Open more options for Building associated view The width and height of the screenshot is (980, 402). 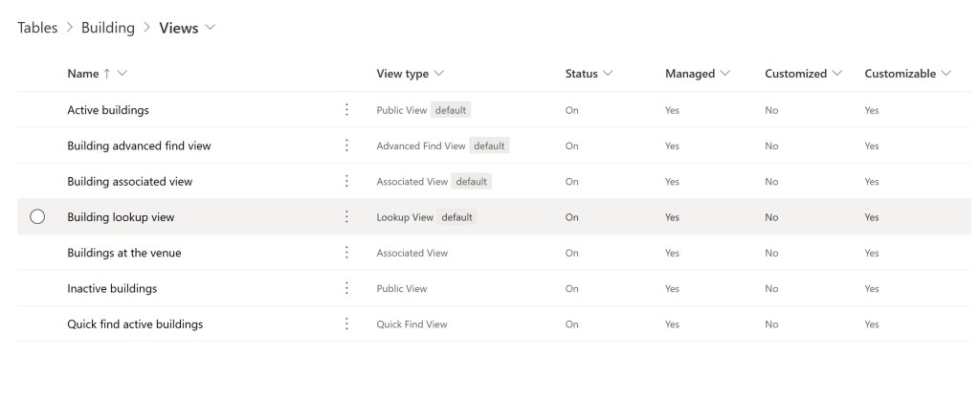(346, 181)
